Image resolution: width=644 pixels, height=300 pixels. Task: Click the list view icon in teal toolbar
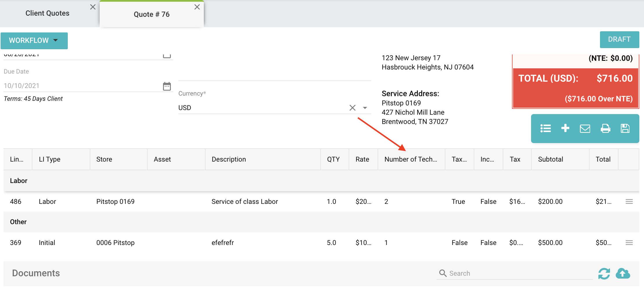pyautogui.click(x=546, y=128)
